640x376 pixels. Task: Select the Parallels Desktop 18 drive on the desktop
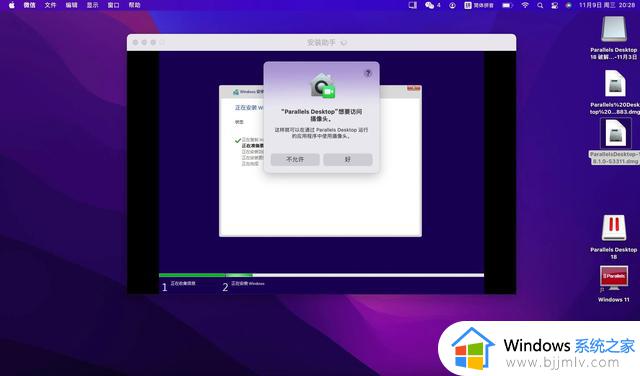coord(613,29)
